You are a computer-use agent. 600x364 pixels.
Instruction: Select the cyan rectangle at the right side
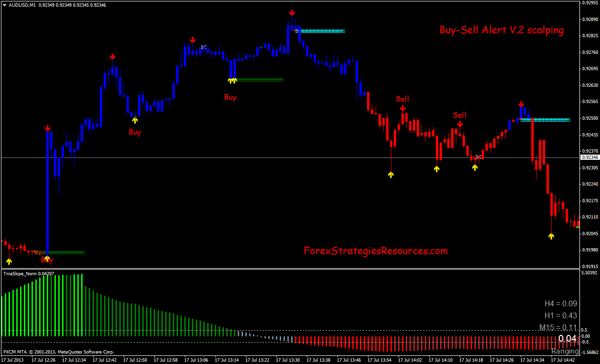[x=545, y=120]
